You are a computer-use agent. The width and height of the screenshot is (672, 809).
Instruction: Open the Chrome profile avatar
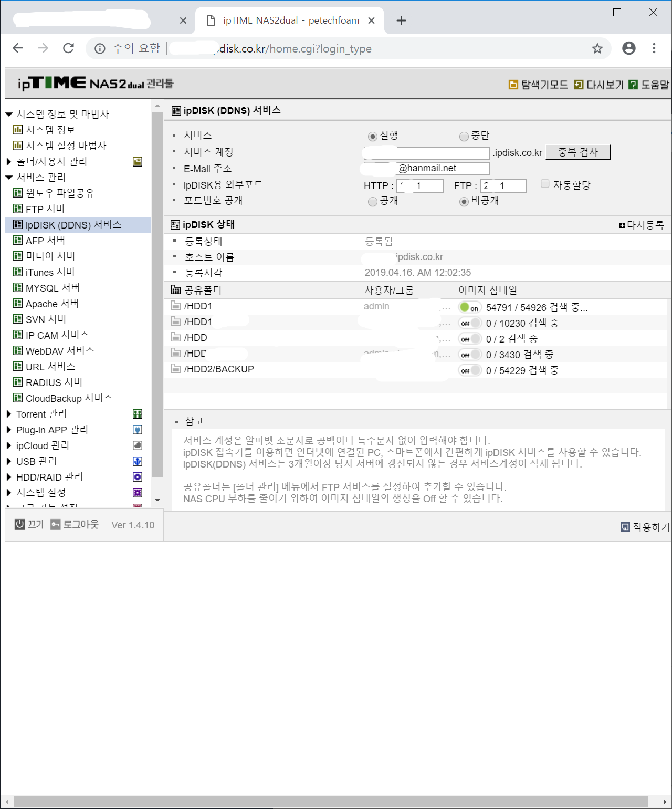[629, 48]
